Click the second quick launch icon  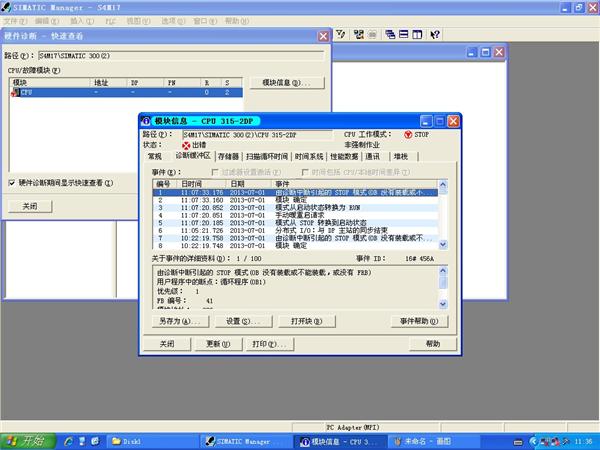(x=82, y=441)
